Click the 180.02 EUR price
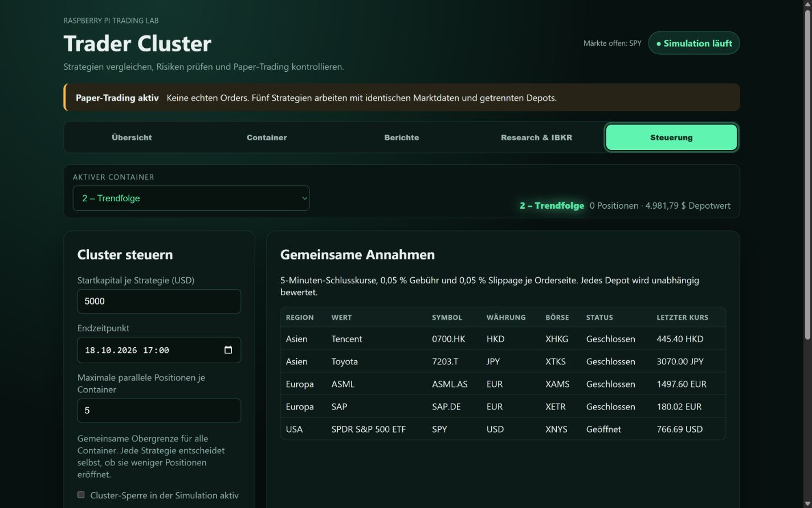 pos(679,407)
